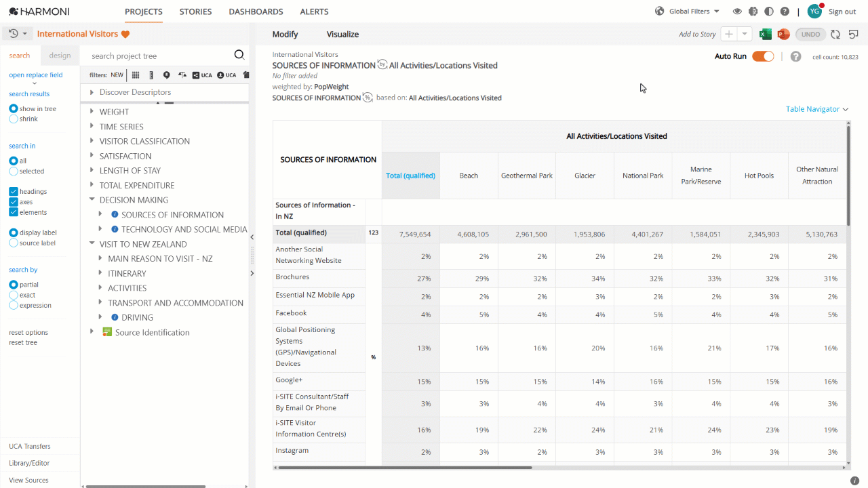The height and width of the screenshot is (488, 868).
Task: Export table to Excel
Action: pos(766,35)
